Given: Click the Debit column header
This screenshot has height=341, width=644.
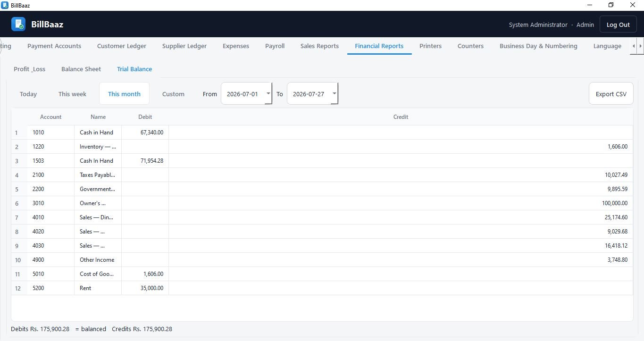Looking at the screenshot, I should coord(145,116).
